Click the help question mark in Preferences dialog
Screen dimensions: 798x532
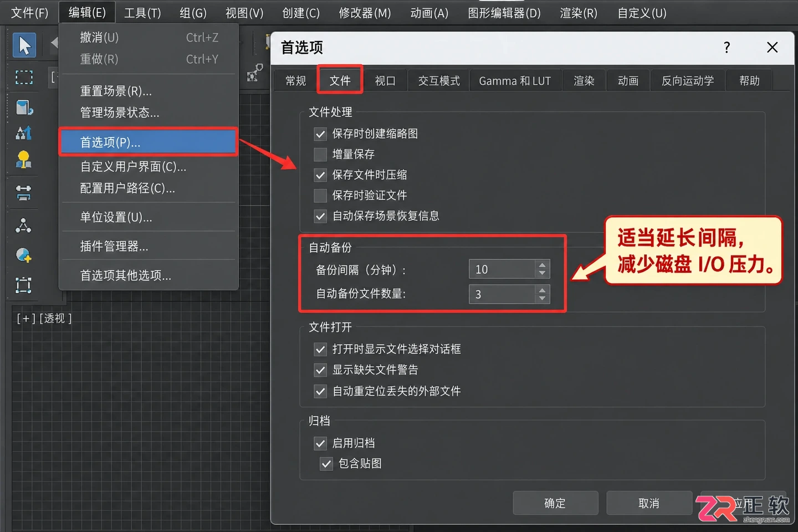coord(727,48)
